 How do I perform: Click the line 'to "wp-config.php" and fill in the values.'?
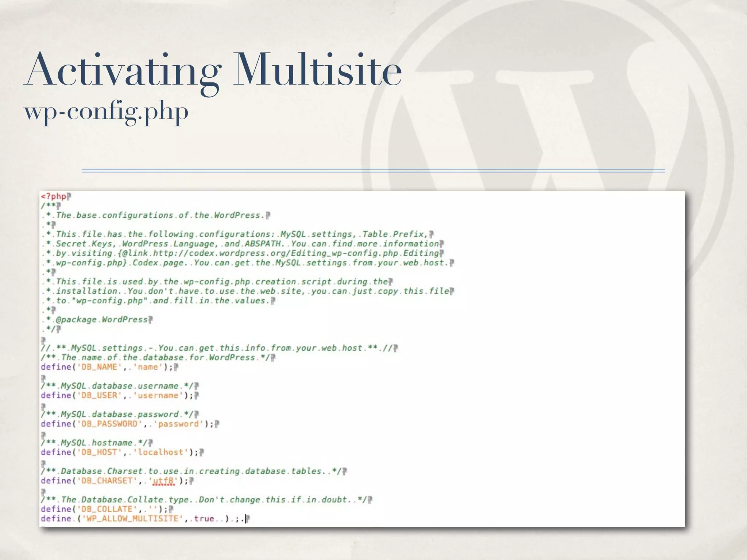tap(158, 301)
